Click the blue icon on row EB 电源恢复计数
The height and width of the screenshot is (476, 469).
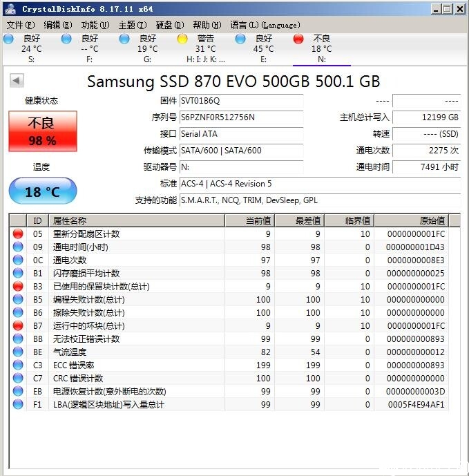pos(18,391)
